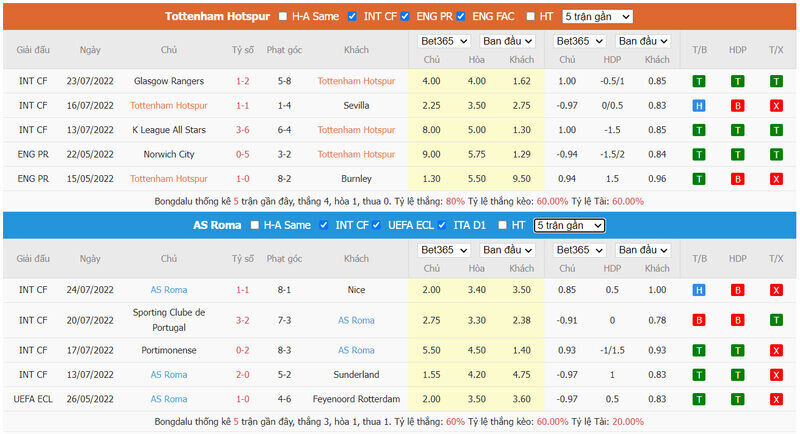
Task: Click blue H badge in Sevilla row
Action: [699, 106]
